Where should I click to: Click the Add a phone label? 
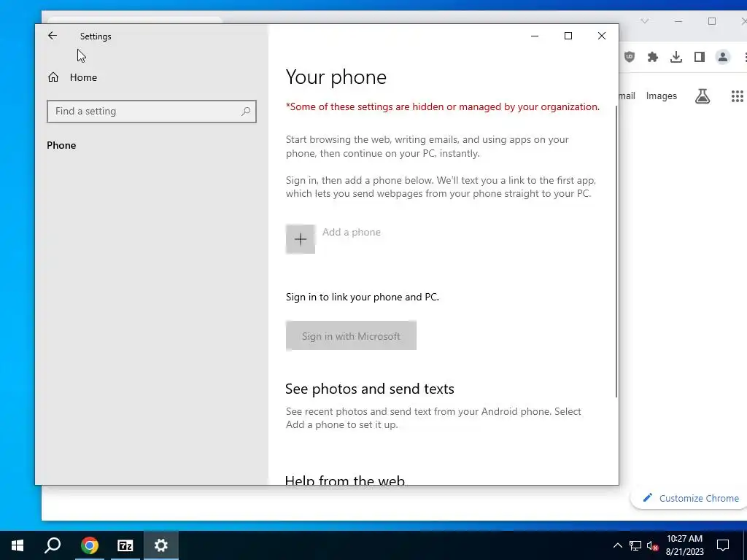(352, 232)
